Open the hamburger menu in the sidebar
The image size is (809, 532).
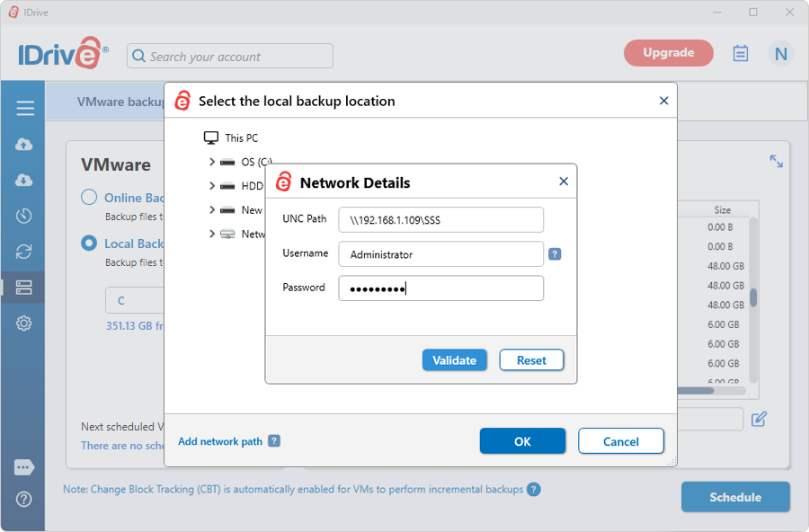pos(24,109)
